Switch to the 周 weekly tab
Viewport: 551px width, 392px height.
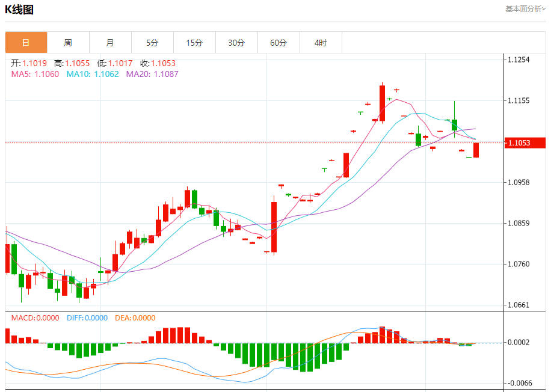[68, 43]
